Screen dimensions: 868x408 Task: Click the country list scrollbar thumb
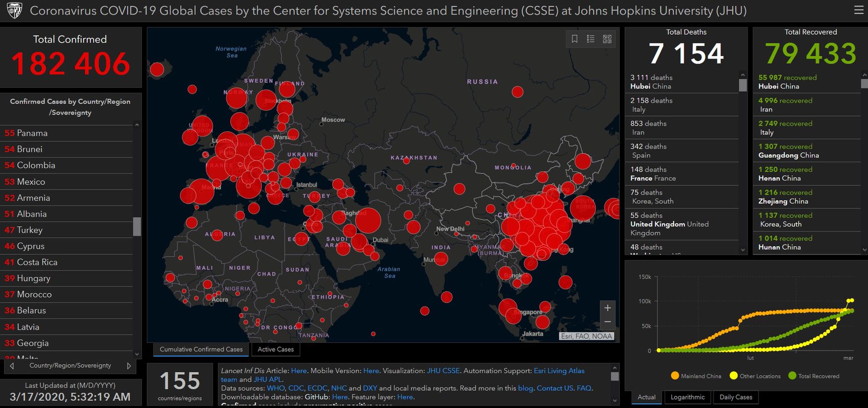[137, 227]
